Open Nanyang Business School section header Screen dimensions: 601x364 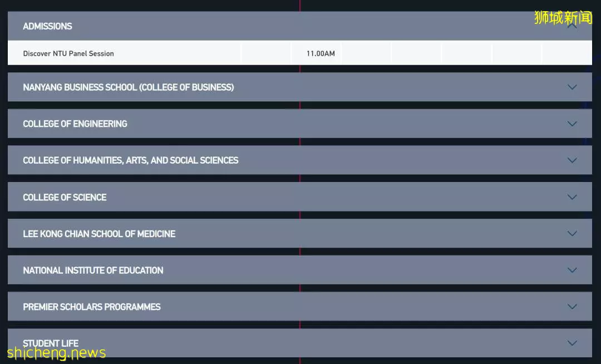[x=300, y=87]
